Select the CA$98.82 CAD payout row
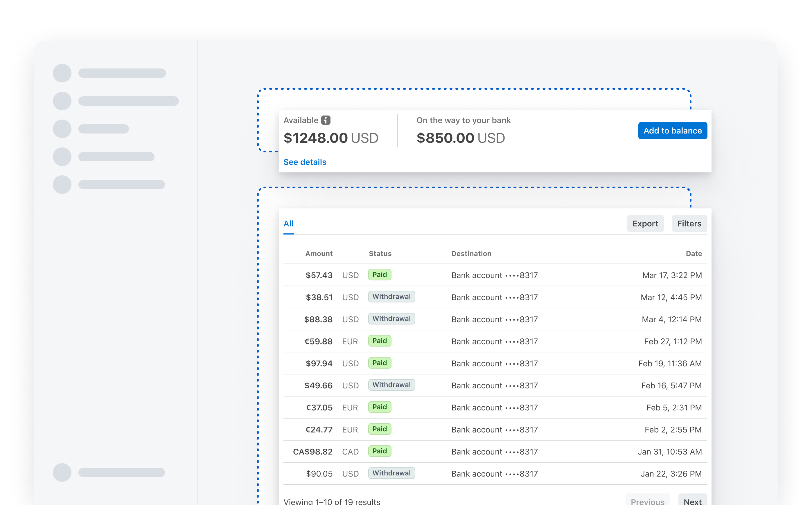Viewport: 812px width, 505px height. click(495, 451)
